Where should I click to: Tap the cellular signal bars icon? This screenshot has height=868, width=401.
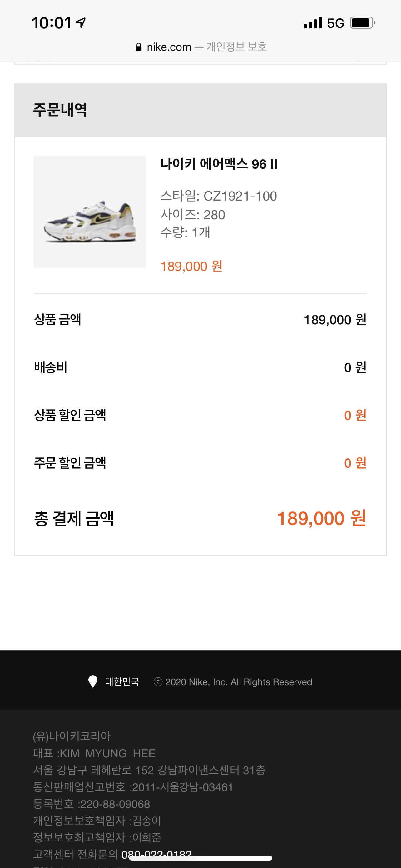click(313, 23)
